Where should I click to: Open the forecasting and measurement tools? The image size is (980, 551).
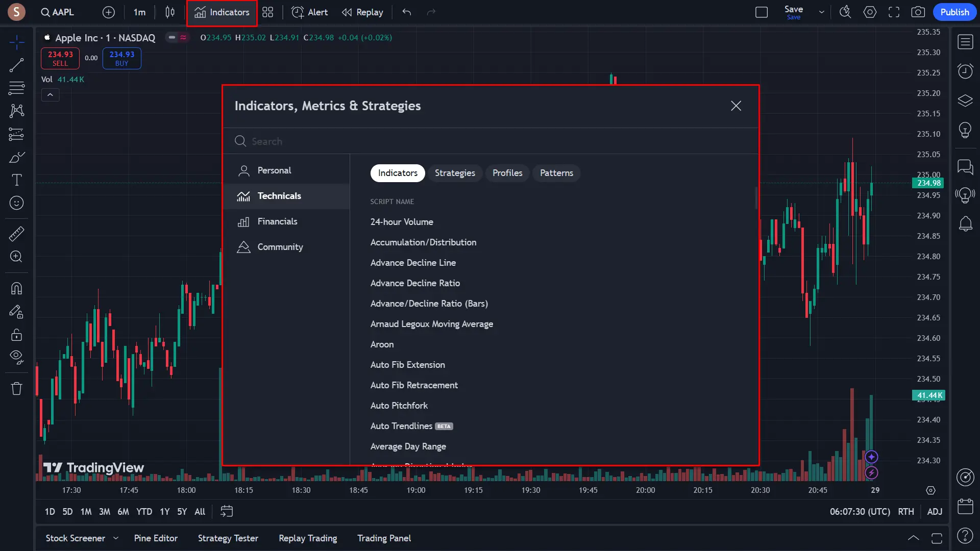point(17,134)
